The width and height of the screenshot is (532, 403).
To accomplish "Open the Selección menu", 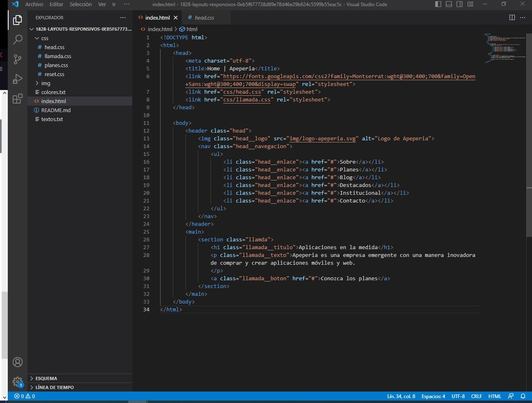I will [81, 4].
